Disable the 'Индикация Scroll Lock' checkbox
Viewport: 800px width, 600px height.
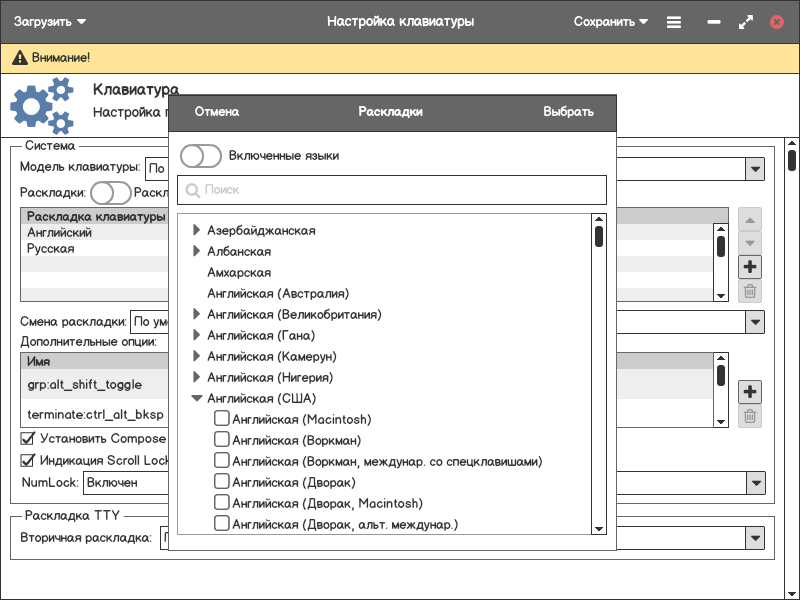coord(28,461)
